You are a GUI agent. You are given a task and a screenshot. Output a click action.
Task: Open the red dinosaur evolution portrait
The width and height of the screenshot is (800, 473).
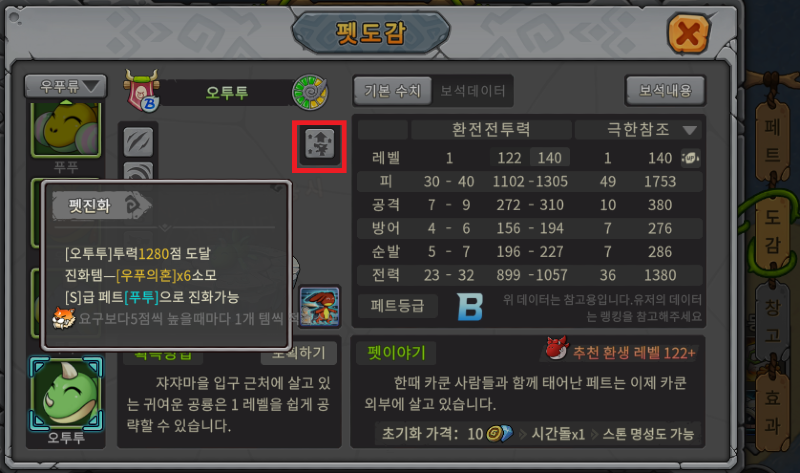(319, 306)
